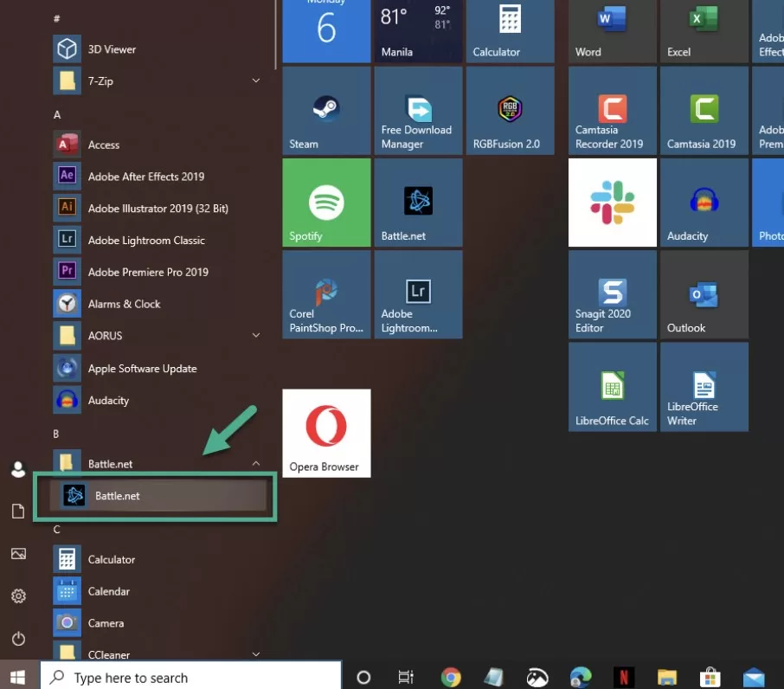The height and width of the screenshot is (689, 784).
Task: Launch Battle.net app inside the Battle.net folder
Action: tap(157, 496)
